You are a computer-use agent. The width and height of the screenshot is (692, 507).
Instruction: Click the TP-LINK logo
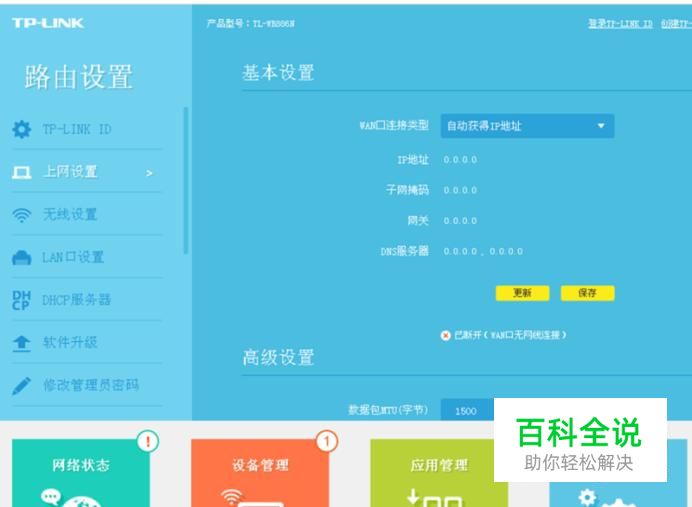[x=48, y=23]
